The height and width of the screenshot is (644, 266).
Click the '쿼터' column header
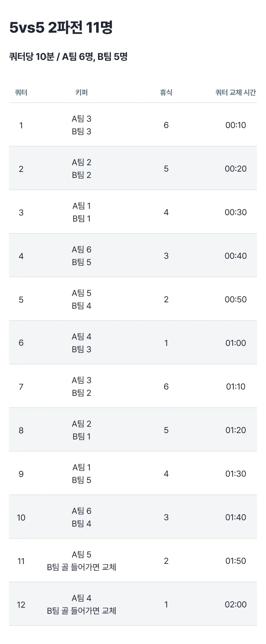coord(21,93)
